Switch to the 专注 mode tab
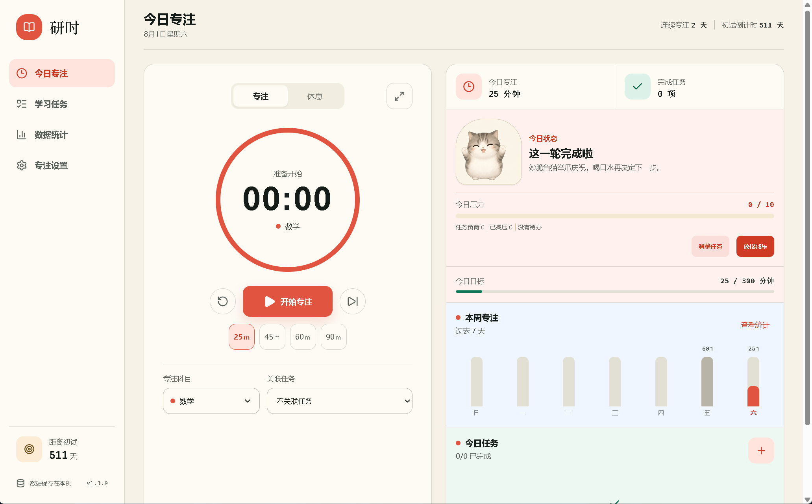Viewport: 812px width, 504px height. pos(261,96)
